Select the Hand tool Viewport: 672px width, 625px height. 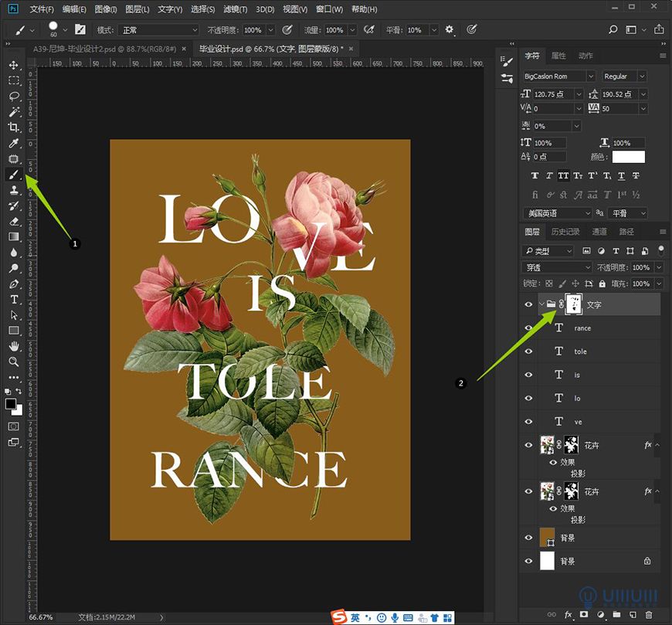pyautogui.click(x=14, y=346)
